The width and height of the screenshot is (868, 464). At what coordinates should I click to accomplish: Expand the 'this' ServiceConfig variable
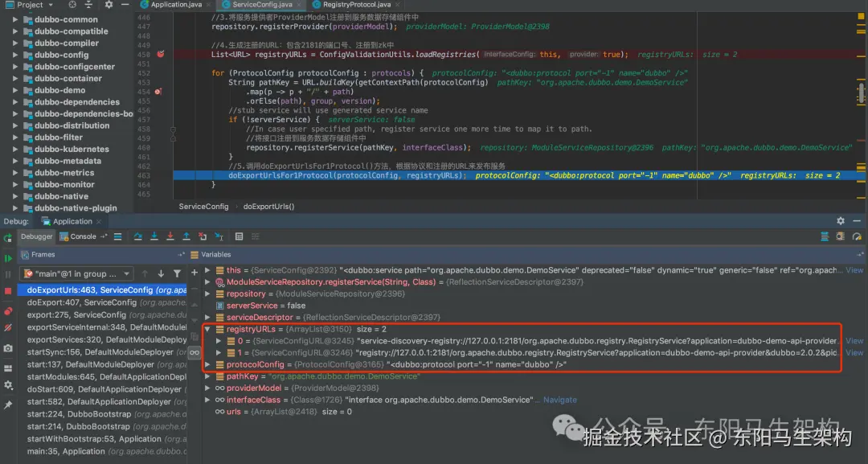click(207, 270)
